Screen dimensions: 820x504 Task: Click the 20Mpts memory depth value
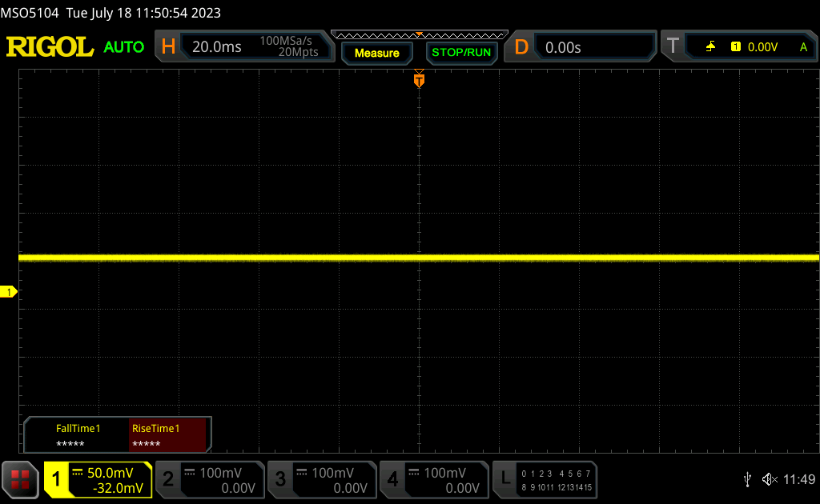[x=298, y=52]
